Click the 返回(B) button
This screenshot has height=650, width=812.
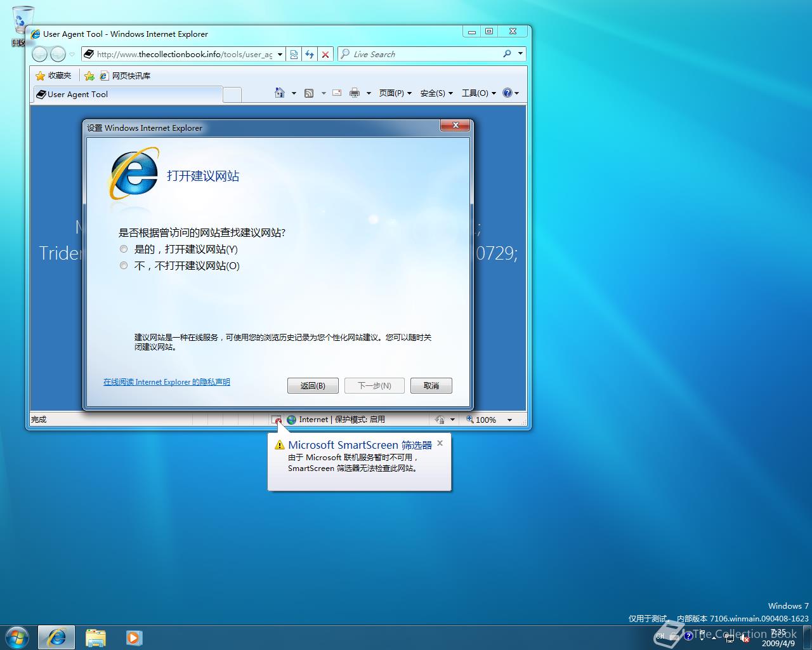pyautogui.click(x=313, y=385)
